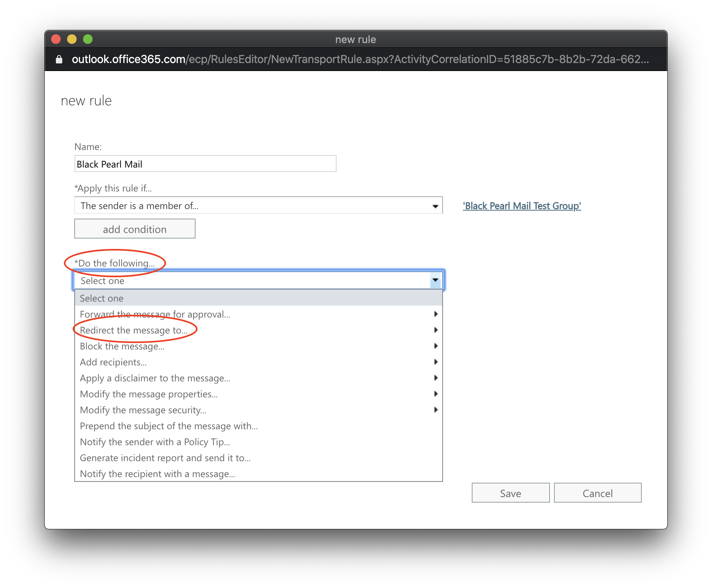Select 'Prepend the subject of the message with...'
This screenshot has width=712, height=588.
[x=259, y=426]
